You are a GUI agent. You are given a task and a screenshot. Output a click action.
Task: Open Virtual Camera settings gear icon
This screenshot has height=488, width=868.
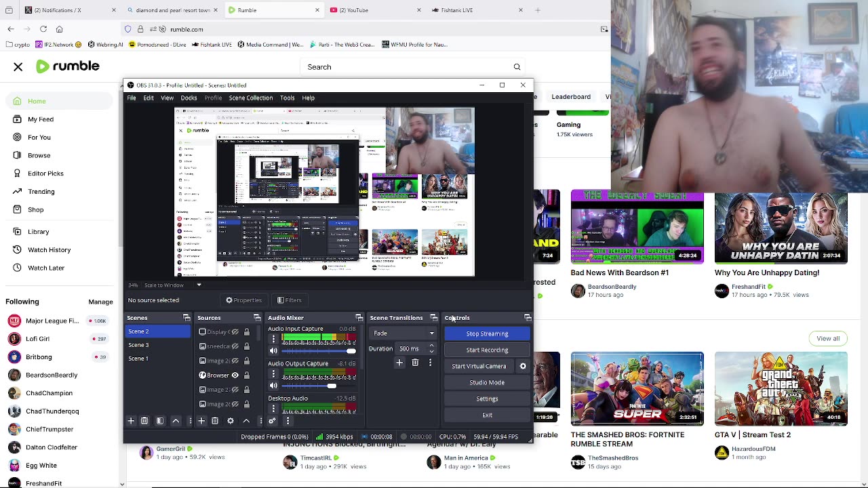click(x=523, y=366)
